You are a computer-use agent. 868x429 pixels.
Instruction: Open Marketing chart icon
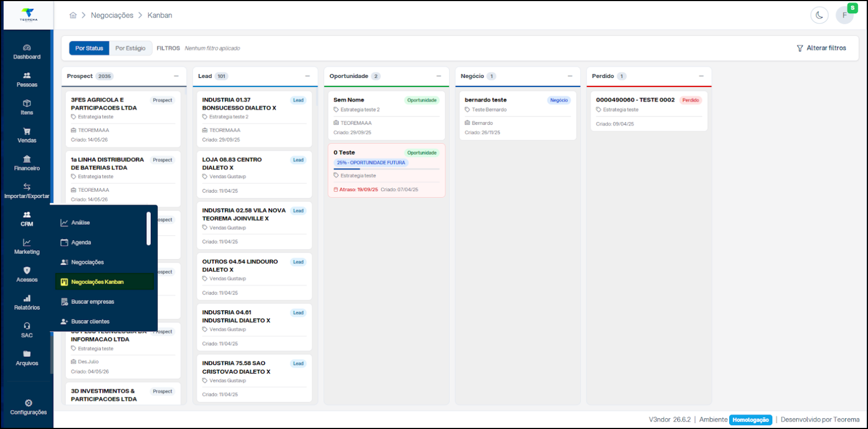tap(27, 242)
